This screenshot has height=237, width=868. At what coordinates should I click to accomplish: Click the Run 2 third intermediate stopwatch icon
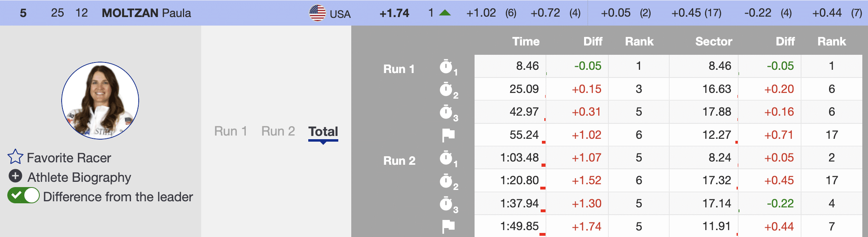447,204
